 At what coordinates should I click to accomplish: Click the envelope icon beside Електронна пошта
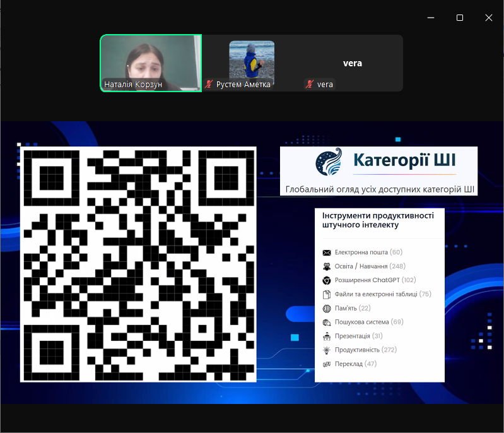327,252
